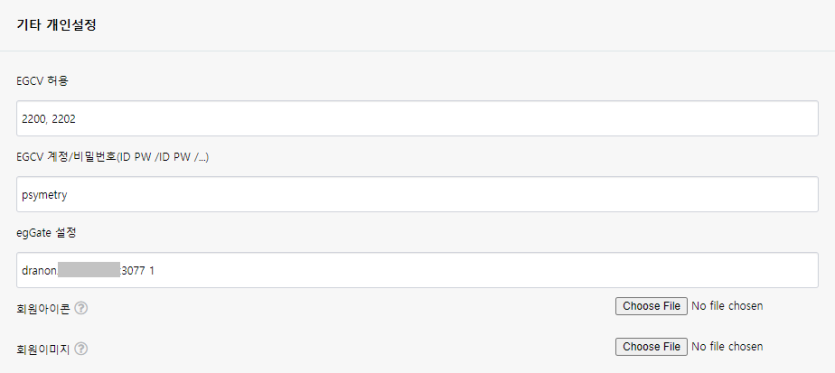Open help icon beside 회원이미지

(81, 349)
